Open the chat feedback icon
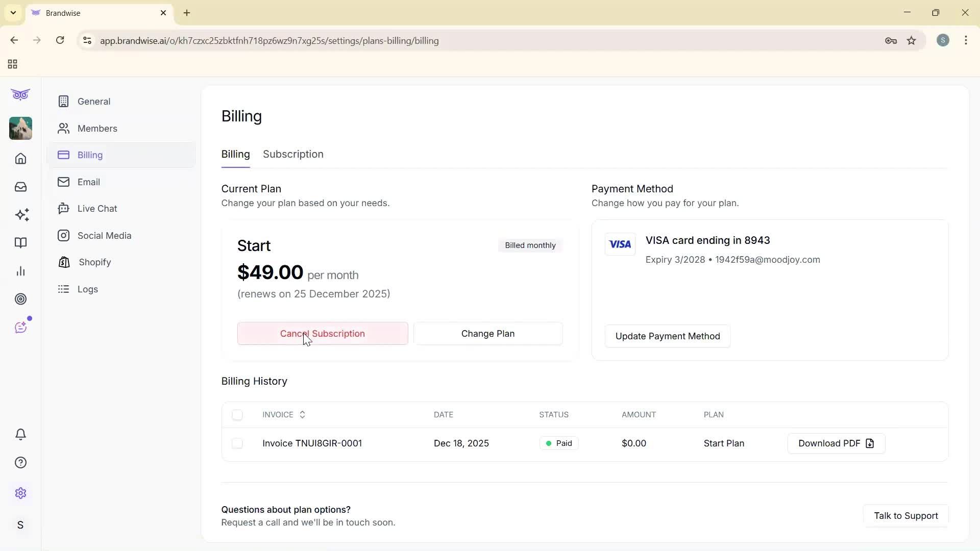This screenshot has height=551, width=980. [x=20, y=327]
